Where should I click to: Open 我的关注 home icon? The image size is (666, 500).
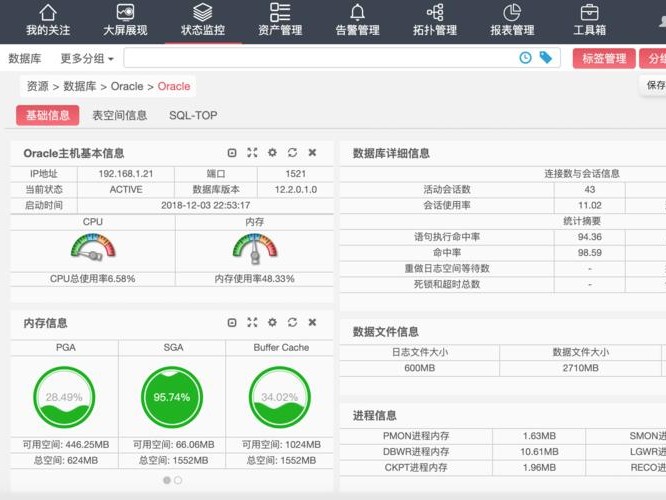48,13
